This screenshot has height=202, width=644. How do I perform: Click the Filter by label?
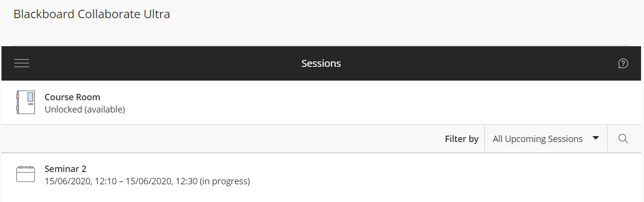(x=461, y=139)
